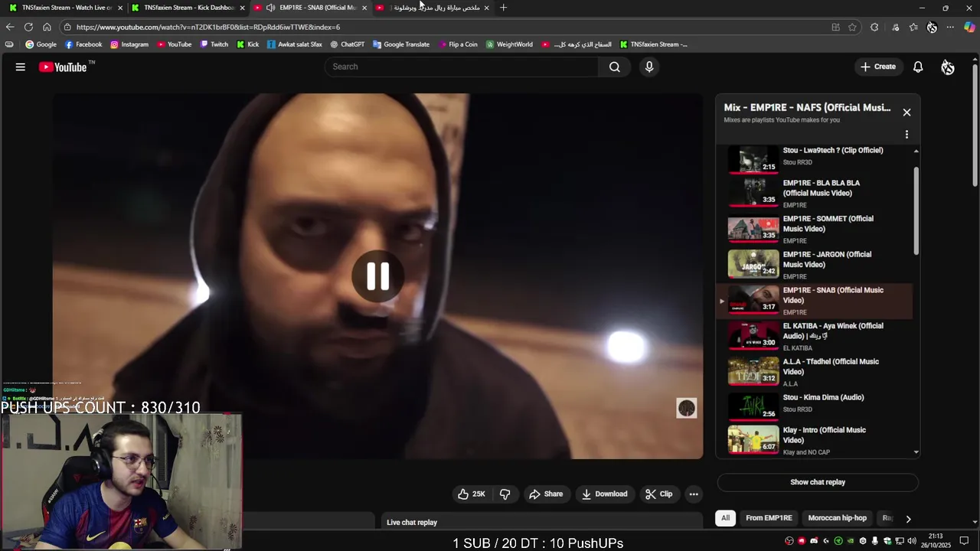Viewport: 980px width, 551px height.
Task: Show chat replay
Action: 818,482
